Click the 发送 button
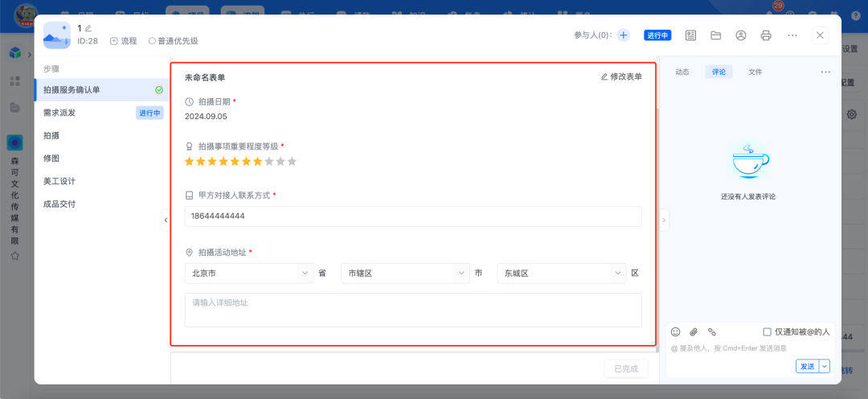Viewport: 868px width, 399px height. tap(808, 366)
